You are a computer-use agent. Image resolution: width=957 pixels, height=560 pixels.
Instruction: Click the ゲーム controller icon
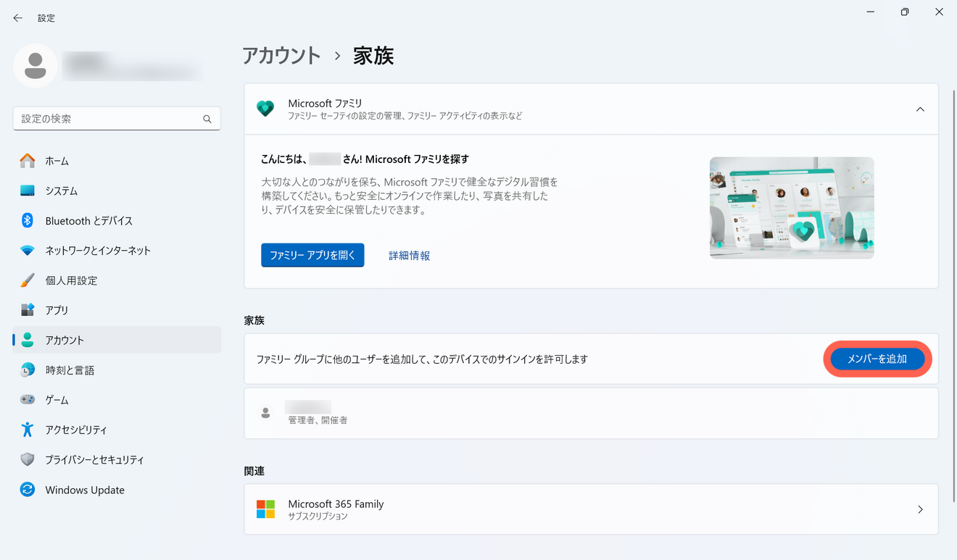pyautogui.click(x=28, y=400)
